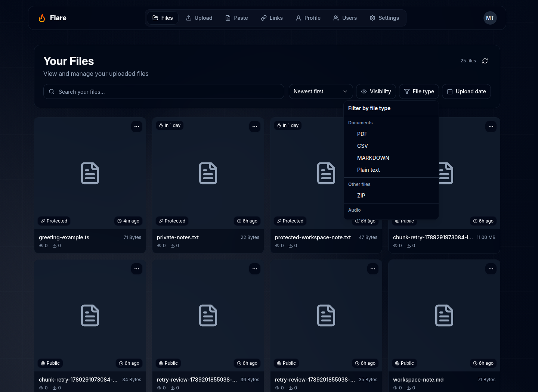Click protected-workspace-note.txt document thumbnail icon

(x=326, y=173)
